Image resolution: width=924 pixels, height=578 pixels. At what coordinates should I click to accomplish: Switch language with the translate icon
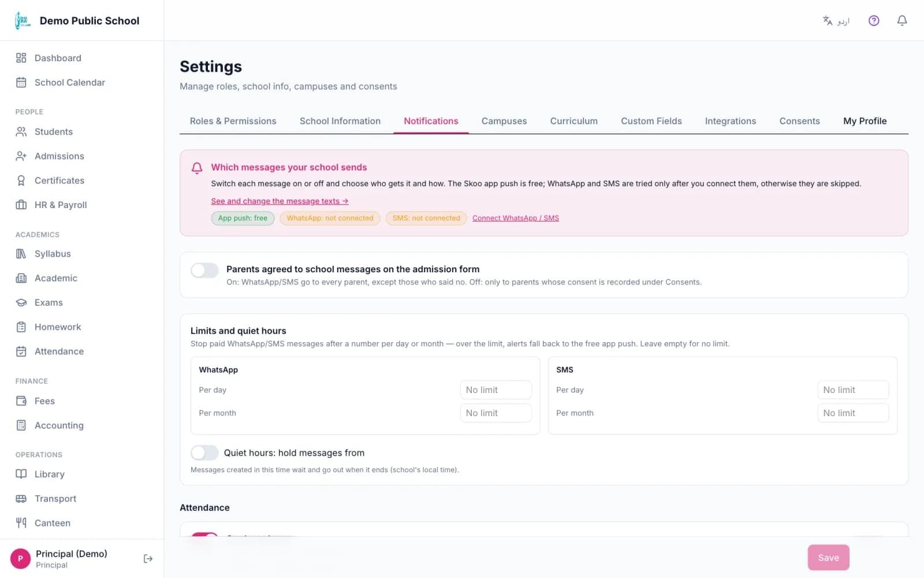point(828,21)
